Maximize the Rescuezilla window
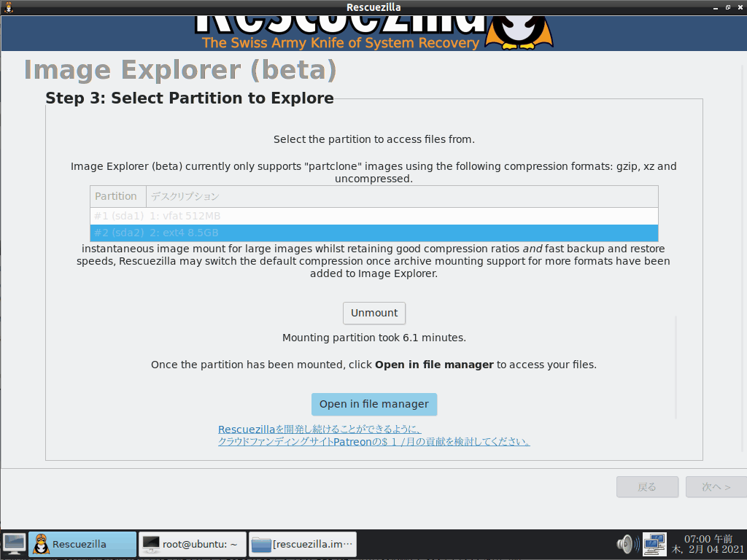The height and width of the screenshot is (560, 747). [728, 7]
